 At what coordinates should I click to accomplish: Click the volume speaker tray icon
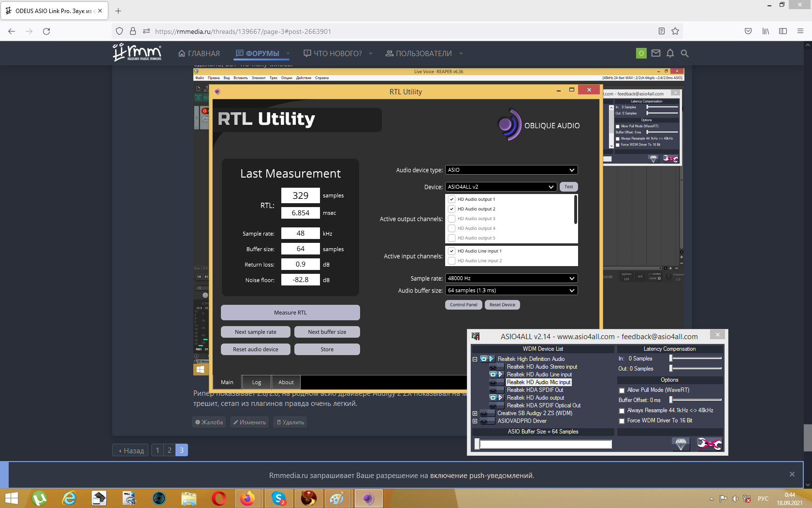pyautogui.click(x=735, y=498)
